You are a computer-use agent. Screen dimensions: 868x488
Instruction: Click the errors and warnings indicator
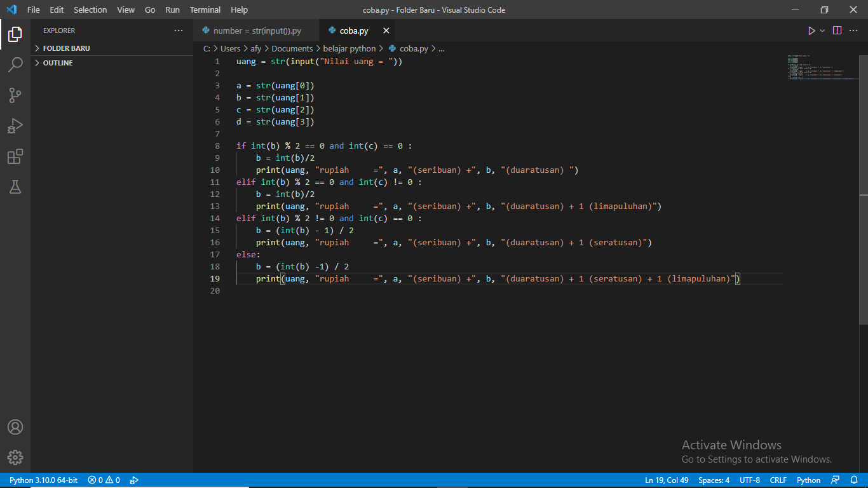(104, 480)
